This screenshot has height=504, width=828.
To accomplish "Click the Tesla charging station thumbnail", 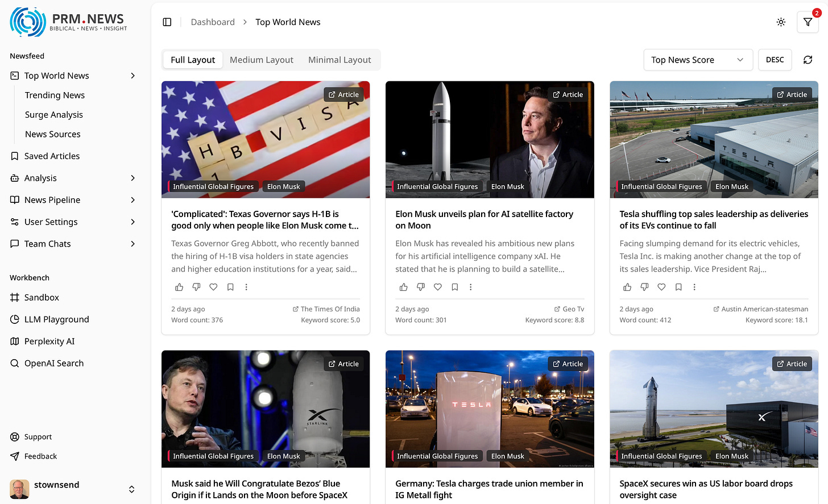I will (x=490, y=409).
